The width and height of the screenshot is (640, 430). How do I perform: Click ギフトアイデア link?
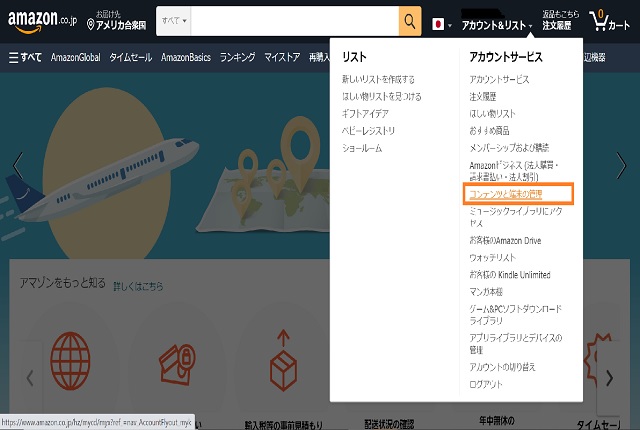point(365,113)
